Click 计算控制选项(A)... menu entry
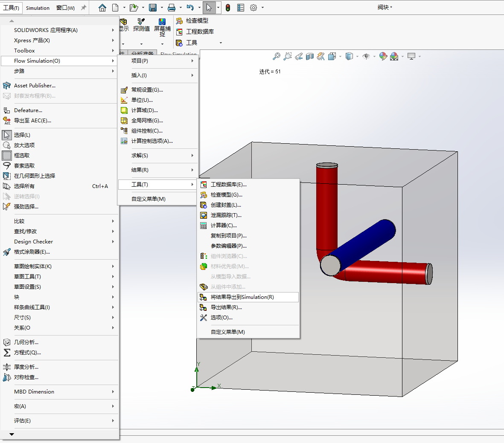The width and height of the screenshot is (504, 443). (x=158, y=142)
